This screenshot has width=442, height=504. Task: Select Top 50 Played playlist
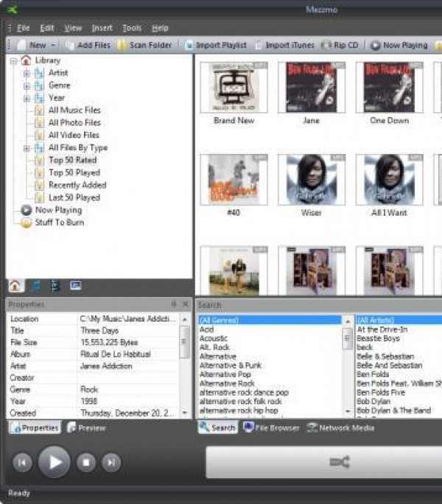74,172
